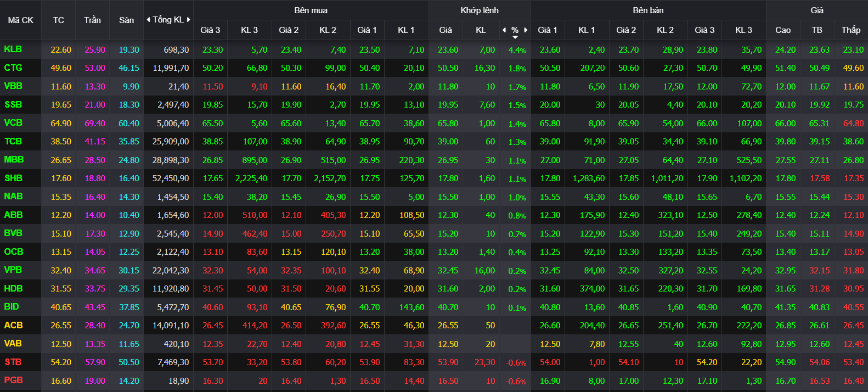The image size is (868, 392).
Task: Click the Sàn column header
Action: pyautogui.click(x=127, y=20)
